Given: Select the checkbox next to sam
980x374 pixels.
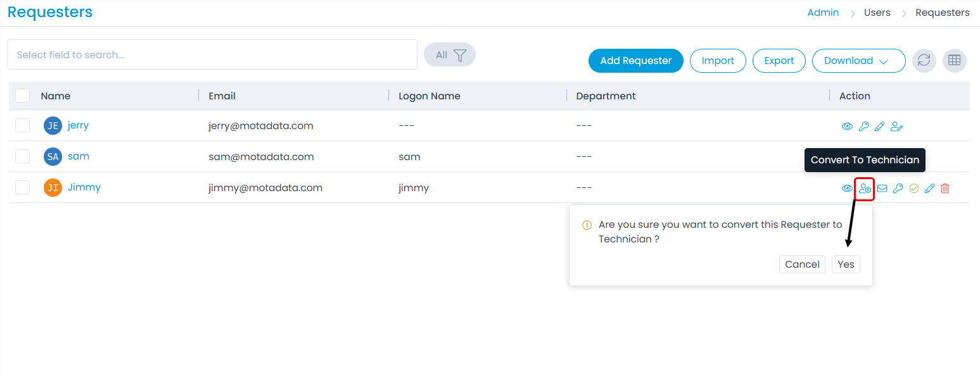Looking at the screenshot, I should pyautogui.click(x=23, y=156).
